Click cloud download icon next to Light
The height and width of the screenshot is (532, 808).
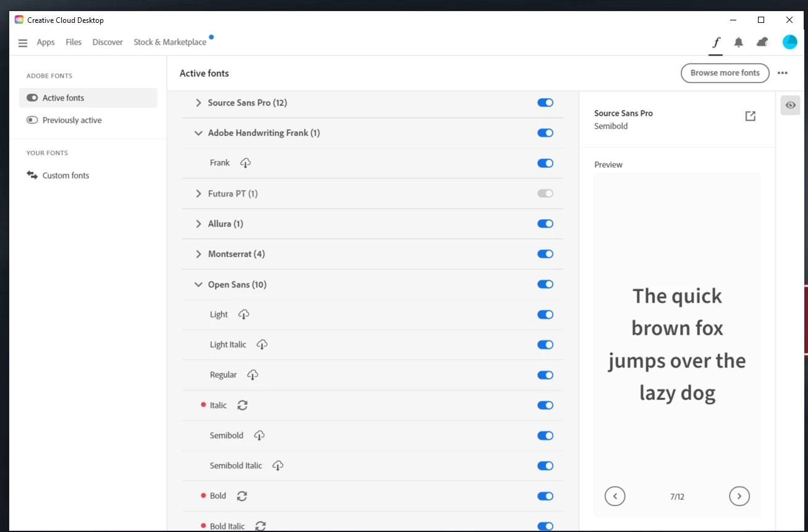(x=243, y=315)
